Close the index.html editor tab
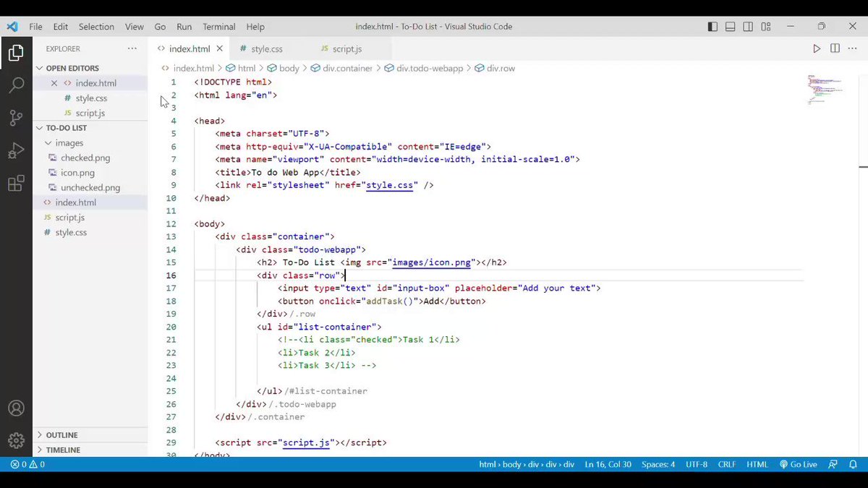The image size is (868, 488). [220, 49]
